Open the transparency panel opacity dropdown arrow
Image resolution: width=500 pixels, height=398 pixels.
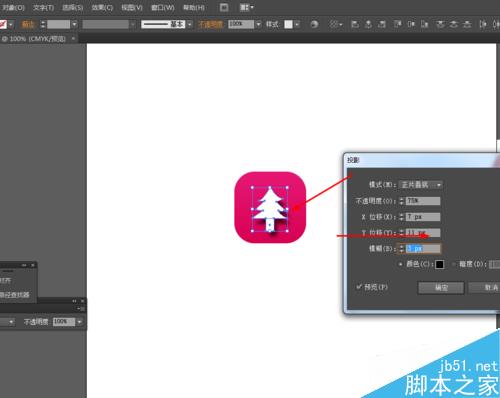(x=79, y=322)
